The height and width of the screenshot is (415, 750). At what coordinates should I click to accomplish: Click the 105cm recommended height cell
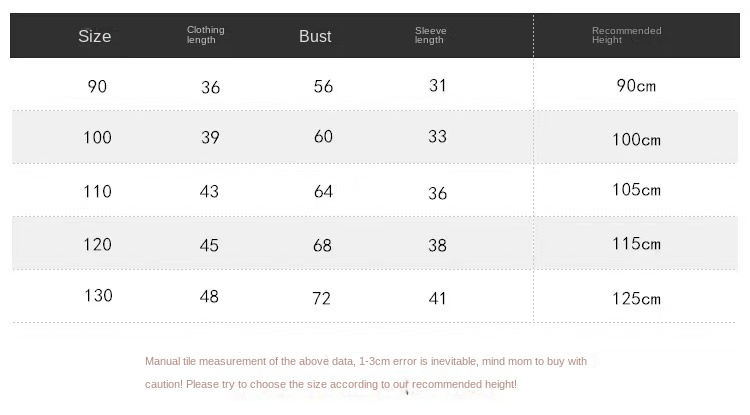[x=637, y=190]
